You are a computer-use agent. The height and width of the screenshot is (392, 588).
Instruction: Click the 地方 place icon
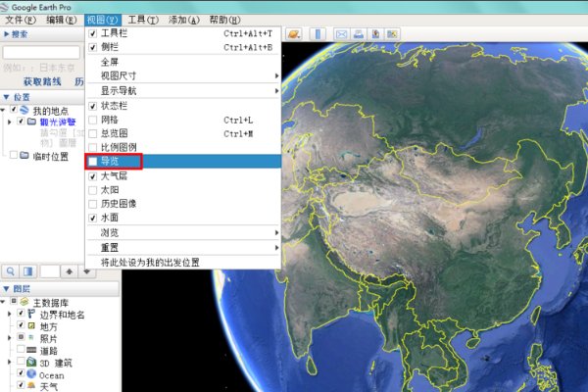point(32,325)
